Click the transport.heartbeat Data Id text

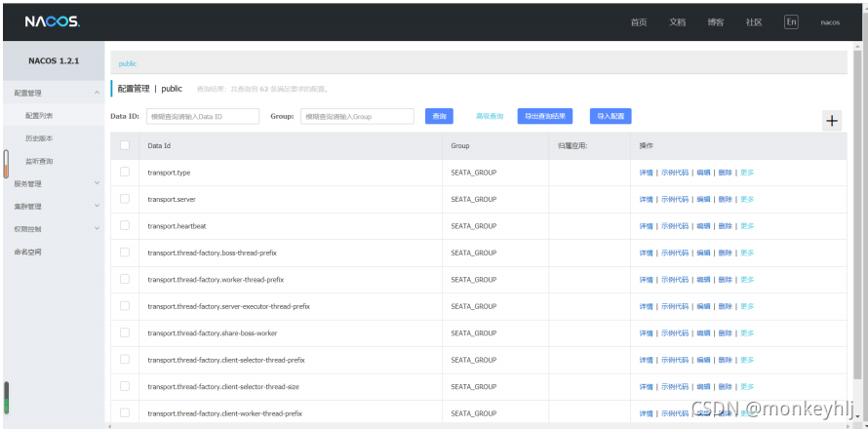pyautogui.click(x=177, y=226)
